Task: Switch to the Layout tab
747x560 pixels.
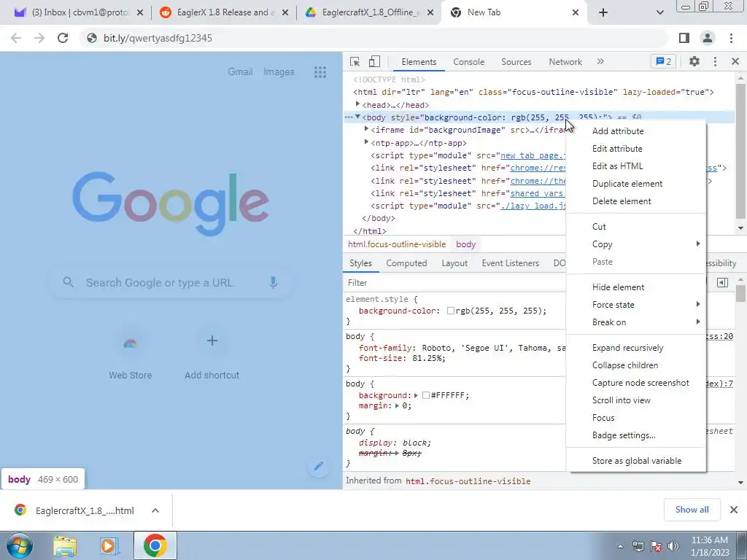Action: pos(454,262)
